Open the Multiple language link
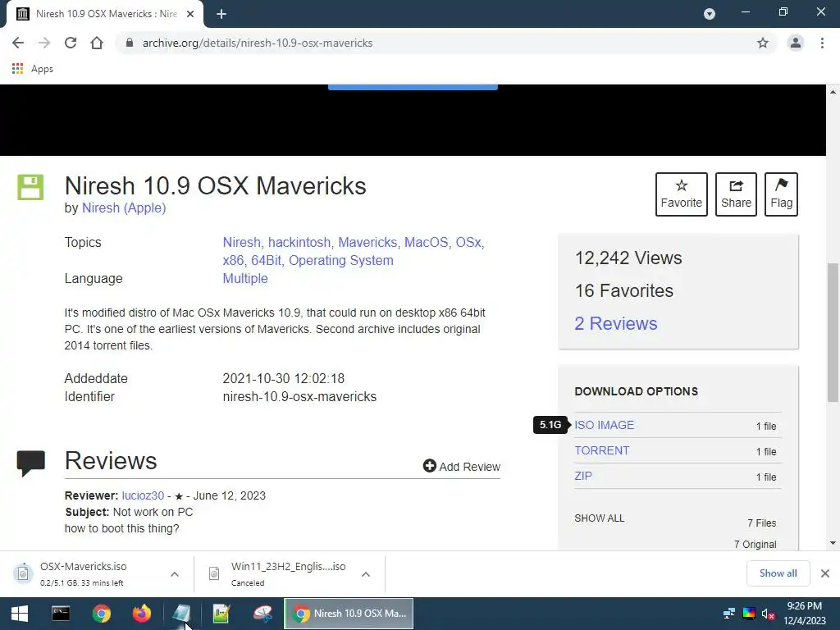 (x=245, y=279)
